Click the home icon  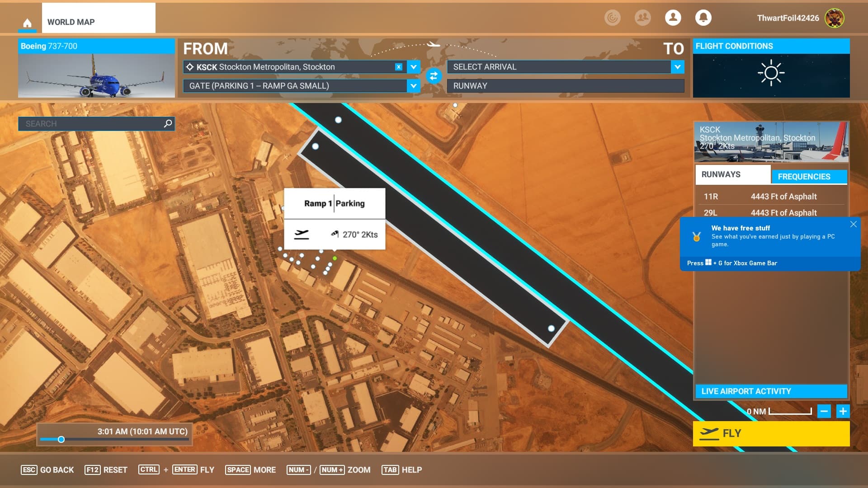point(27,23)
